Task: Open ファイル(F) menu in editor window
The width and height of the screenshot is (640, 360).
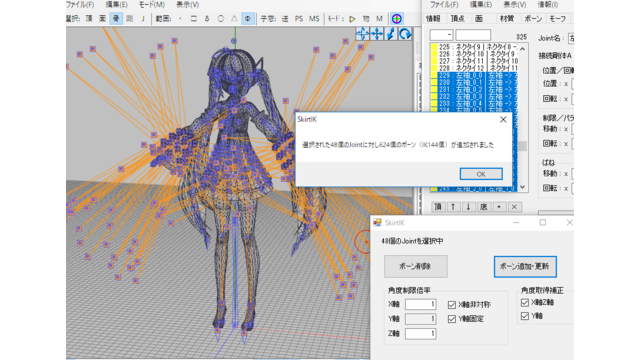Action: (444, 4)
